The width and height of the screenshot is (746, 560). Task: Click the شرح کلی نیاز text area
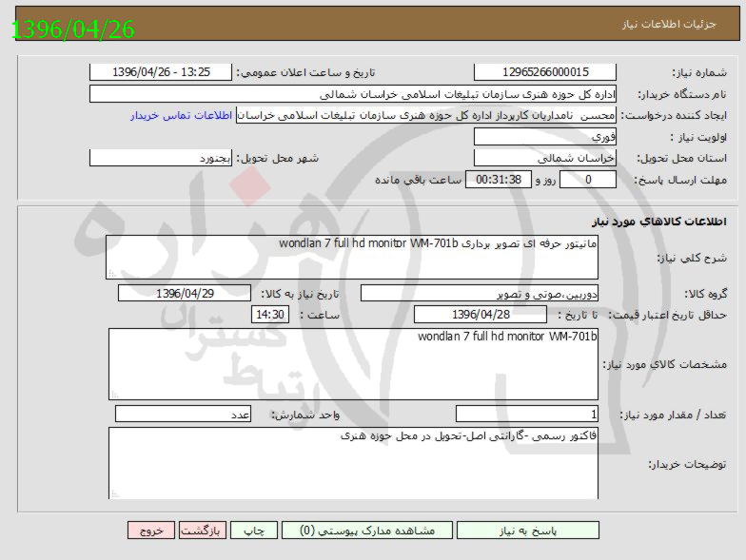[x=352, y=257]
